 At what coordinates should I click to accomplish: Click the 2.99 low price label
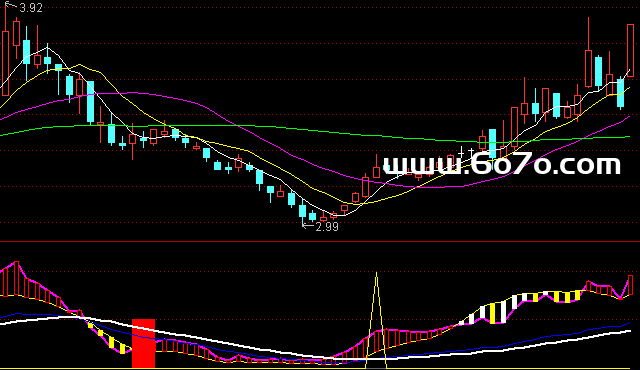click(x=327, y=227)
